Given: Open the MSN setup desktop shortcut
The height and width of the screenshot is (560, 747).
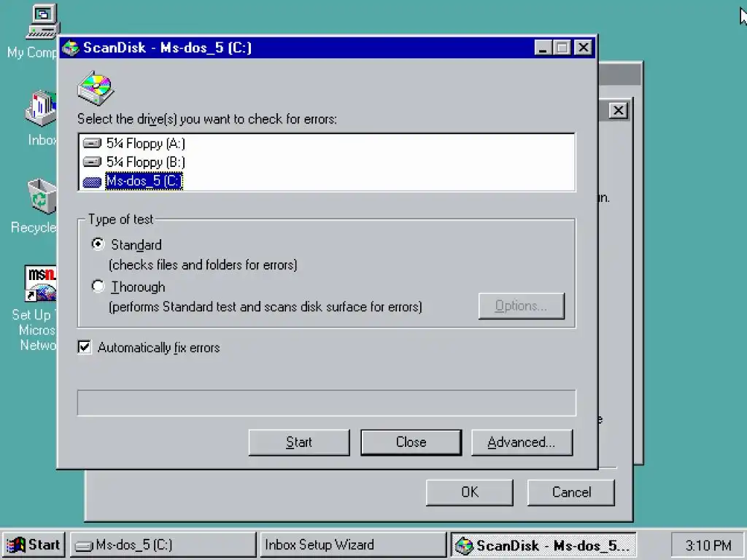Looking at the screenshot, I should (41, 284).
